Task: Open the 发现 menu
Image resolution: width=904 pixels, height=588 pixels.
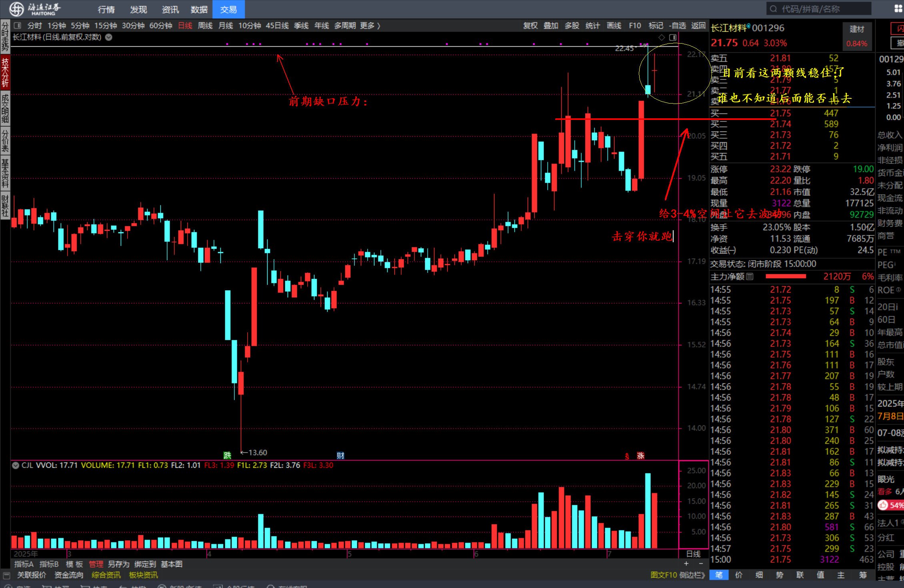Action: click(x=138, y=9)
